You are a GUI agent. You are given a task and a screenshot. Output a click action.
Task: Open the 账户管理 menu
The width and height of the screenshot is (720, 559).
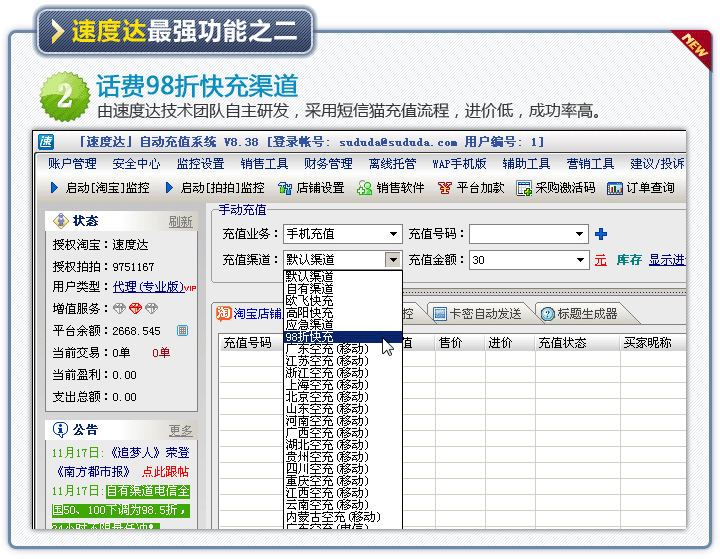pyautogui.click(x=72, y=164)
